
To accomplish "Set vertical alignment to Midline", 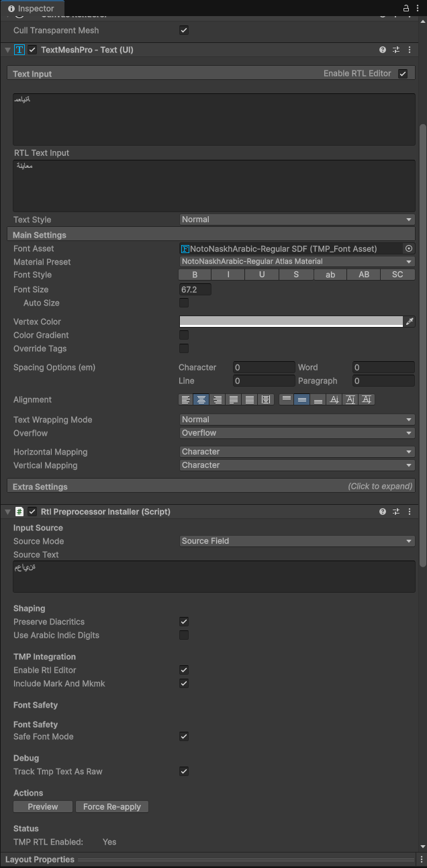I will click(x=350, y=399).
